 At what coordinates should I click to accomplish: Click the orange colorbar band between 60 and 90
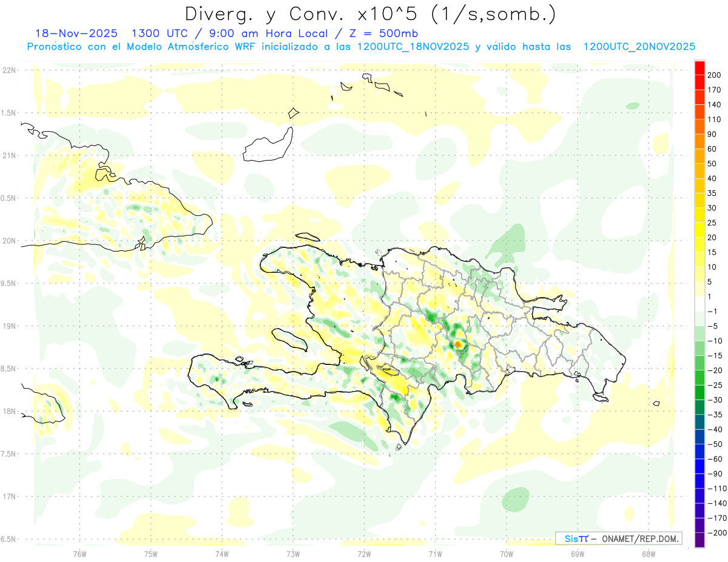pyautogui.click(x=699, y=141)
